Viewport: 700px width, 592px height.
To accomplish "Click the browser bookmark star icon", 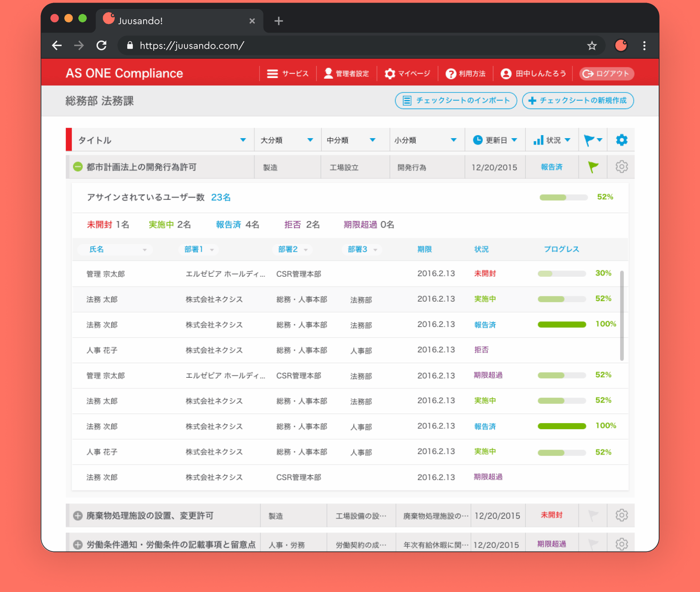I will (592, 46).
